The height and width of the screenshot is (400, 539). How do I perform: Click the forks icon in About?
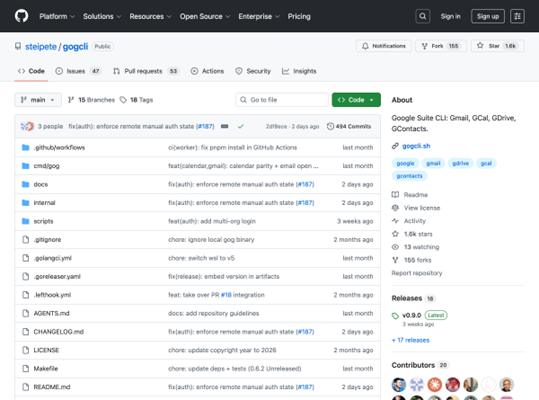click(395, 260)
